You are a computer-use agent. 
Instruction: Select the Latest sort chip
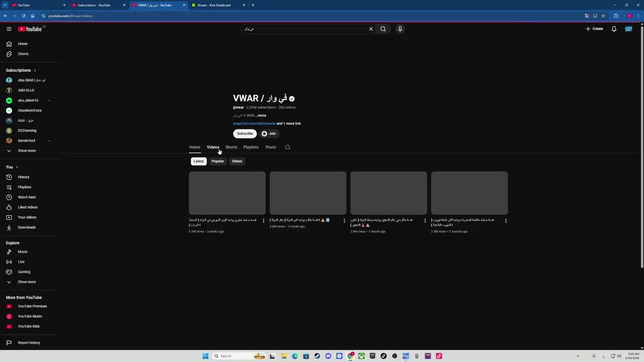(x=199, y=161)
